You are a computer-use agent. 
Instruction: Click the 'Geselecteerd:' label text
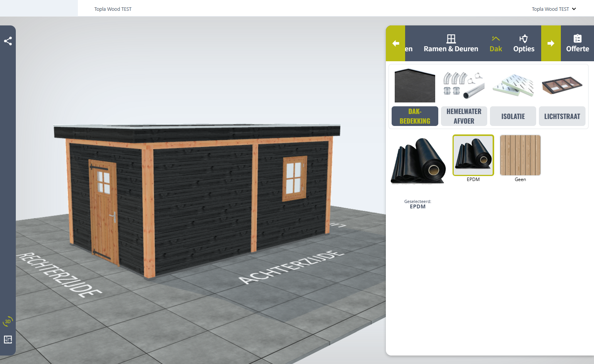click(x=417, y=201)
